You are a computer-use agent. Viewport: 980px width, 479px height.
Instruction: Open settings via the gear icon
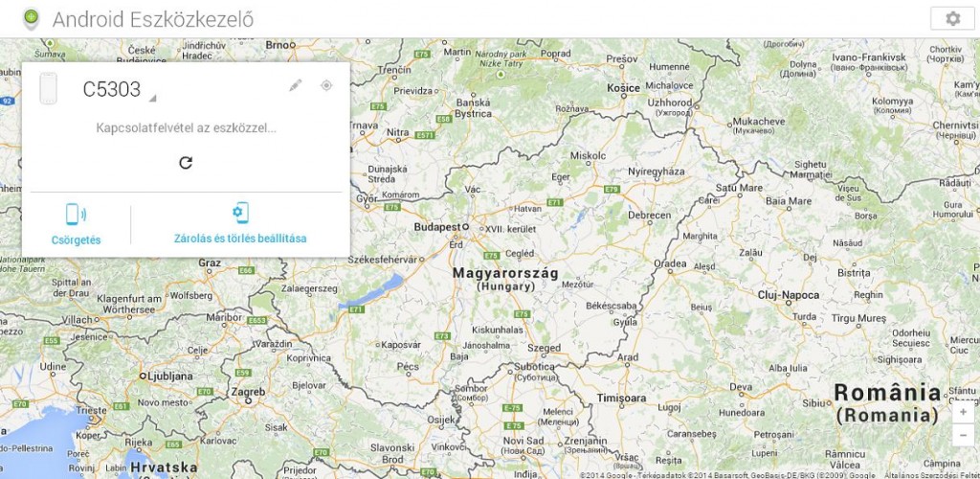952,19
